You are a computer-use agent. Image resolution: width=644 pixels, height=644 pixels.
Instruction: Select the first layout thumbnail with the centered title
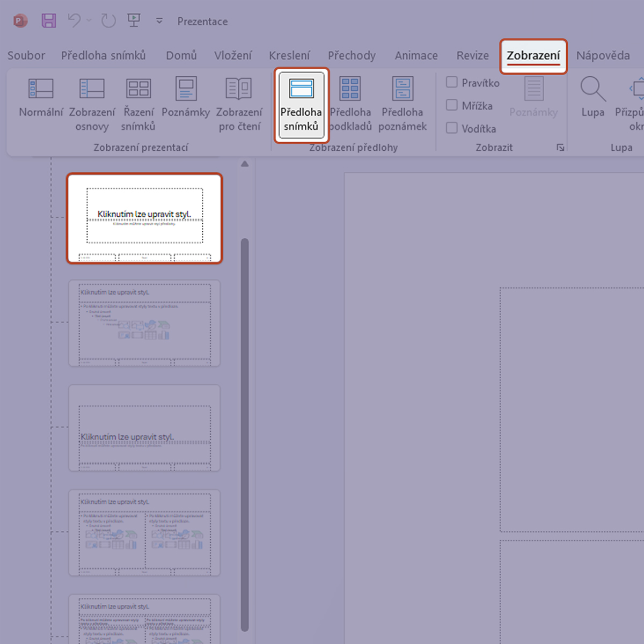144,218
